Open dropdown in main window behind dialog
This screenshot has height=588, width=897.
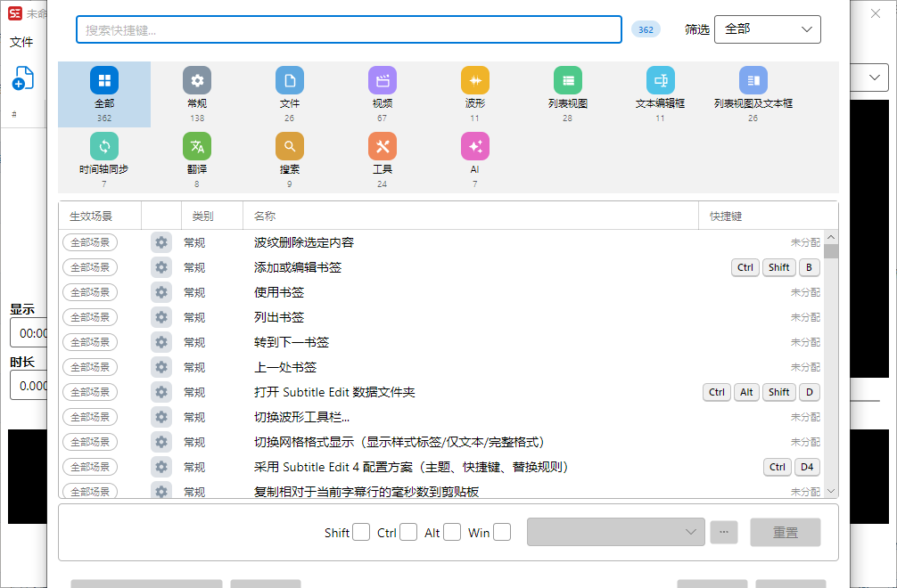coord(874,78)
